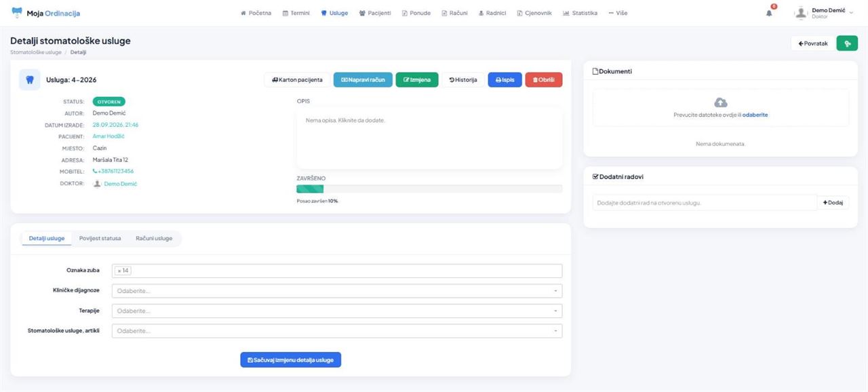Click the green Izmjena edit button
Viewport: 868px width, 392px height.
[417, 80]
